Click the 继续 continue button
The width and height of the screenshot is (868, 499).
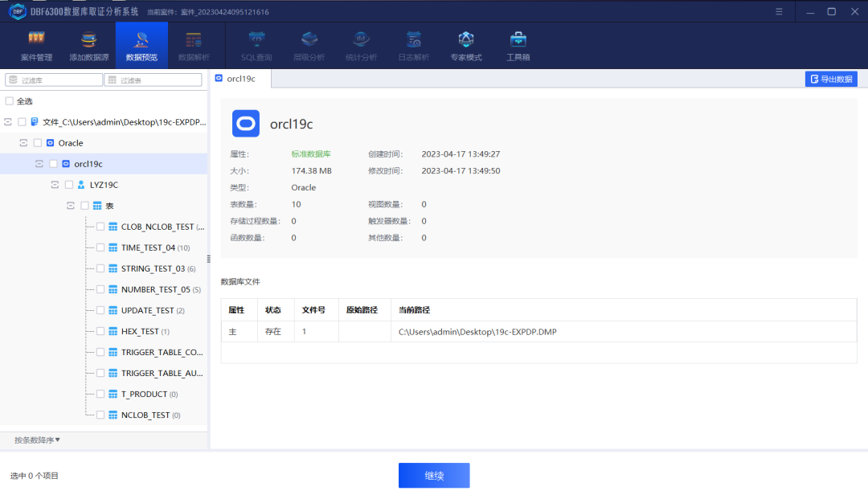(434, 475)
